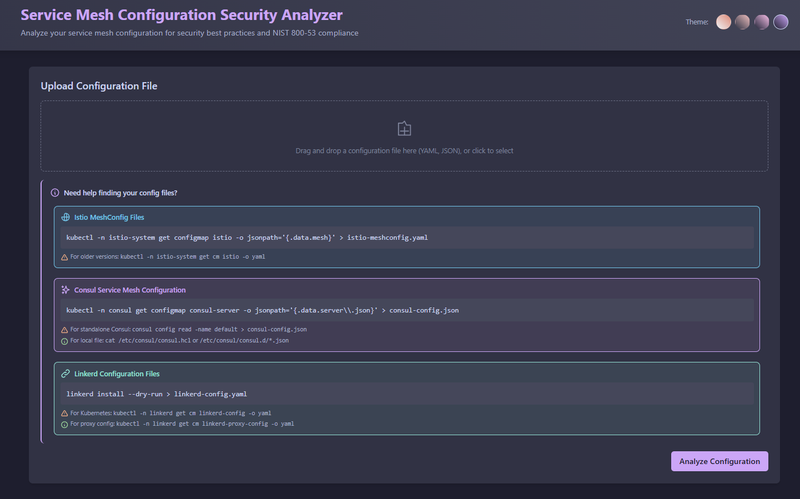The image size is (800, 499).
Task: Click the Service Mesh Configuration Security Analyzer title
Action: pos(182,15)
